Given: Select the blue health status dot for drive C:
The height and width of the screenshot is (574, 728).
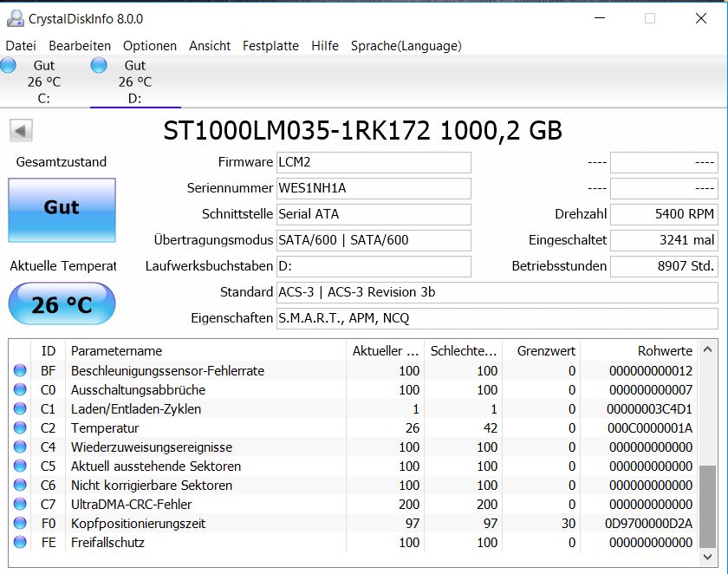Looking at the screenshot, I should pyautogui.click(x=10, y=64).
